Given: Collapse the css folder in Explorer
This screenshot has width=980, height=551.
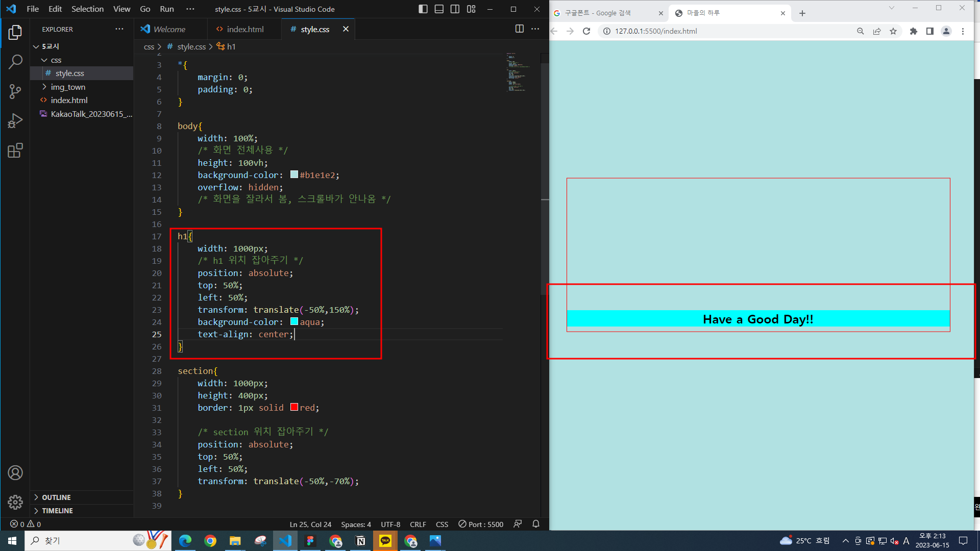Looking at the screenshot, I should click(x=56, y=60).
